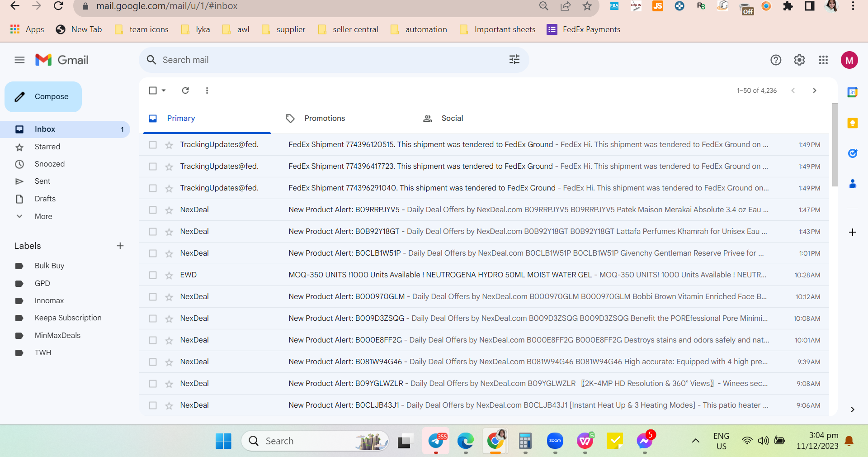Select FedEx Shipment 774396120515 email checkbox
868x457 pixels.
pos(153,145)
